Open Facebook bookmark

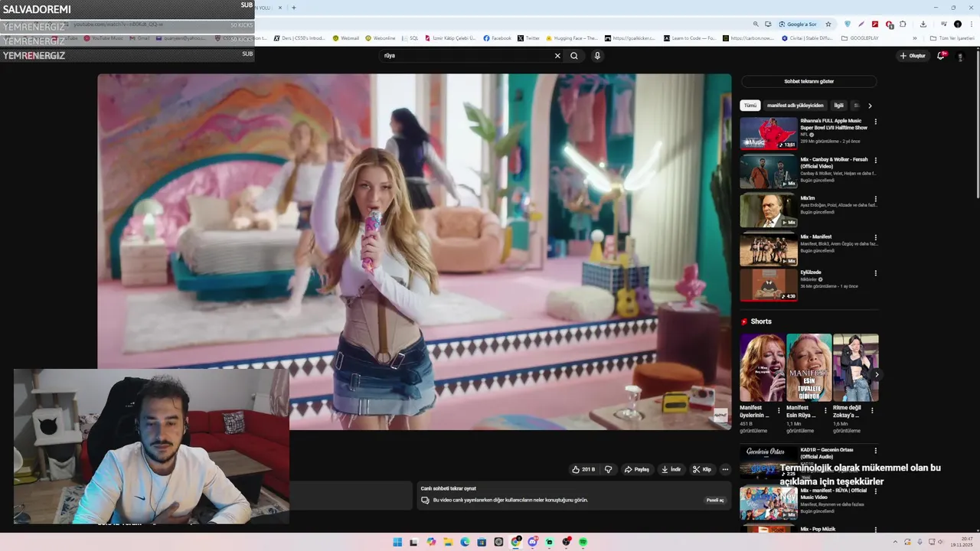(x=497, y=37)
